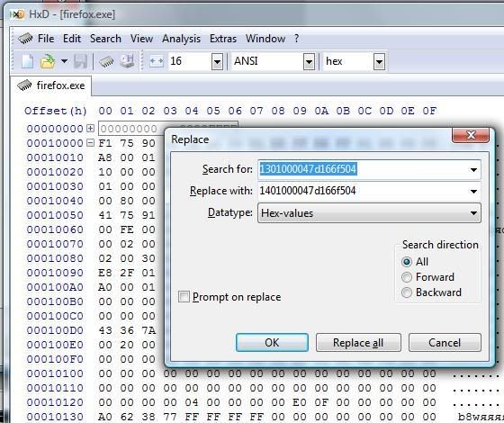Open the Datatype Hex-values dropdown
The width and height of the screenshot is (504, 423).
[369, 212]
